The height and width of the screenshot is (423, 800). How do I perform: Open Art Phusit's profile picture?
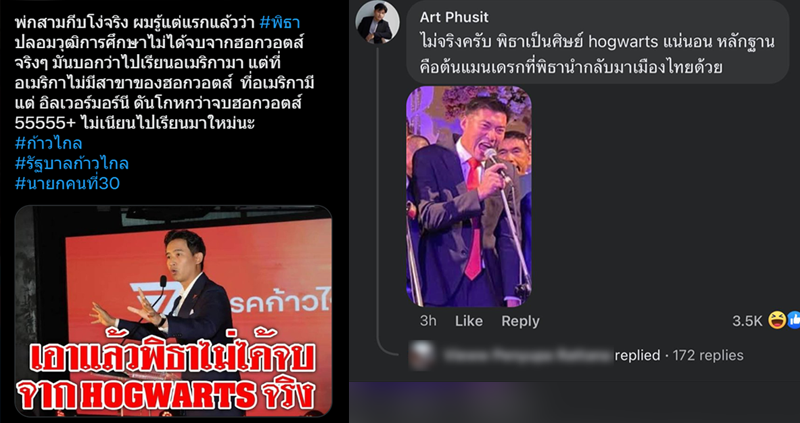coord(377,23)
